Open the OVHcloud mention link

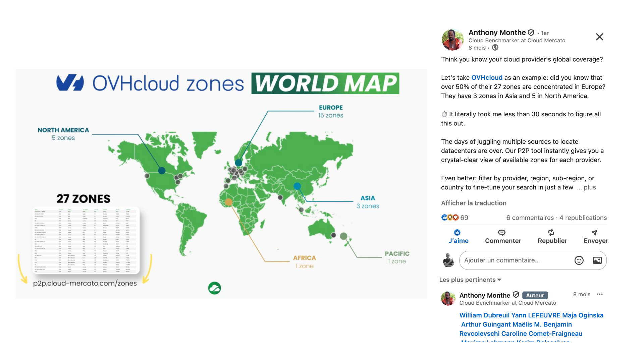[487, 78]
